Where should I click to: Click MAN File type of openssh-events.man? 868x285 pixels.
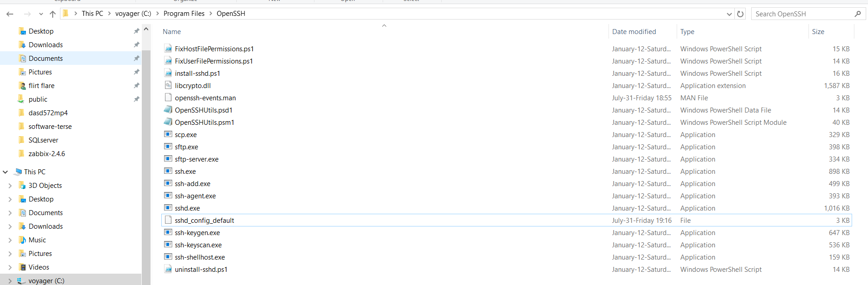[694, 98]
